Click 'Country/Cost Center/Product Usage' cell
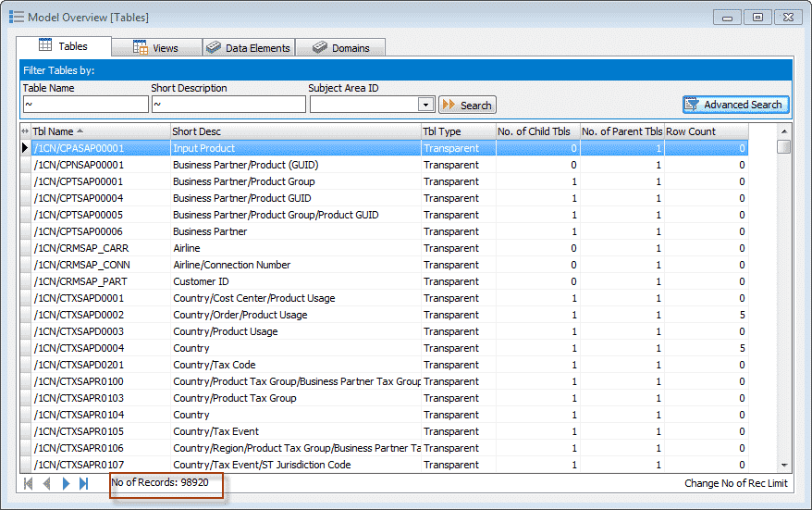 pyautogui.click(x=296, y=298)
